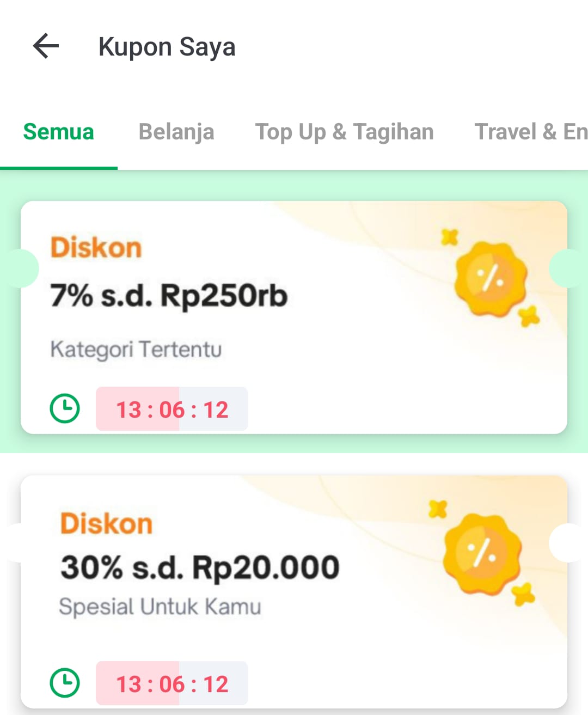Click the clock icon on 30% coupon
The width and height of the screenshot is (588, 715).
coord(65,683)
